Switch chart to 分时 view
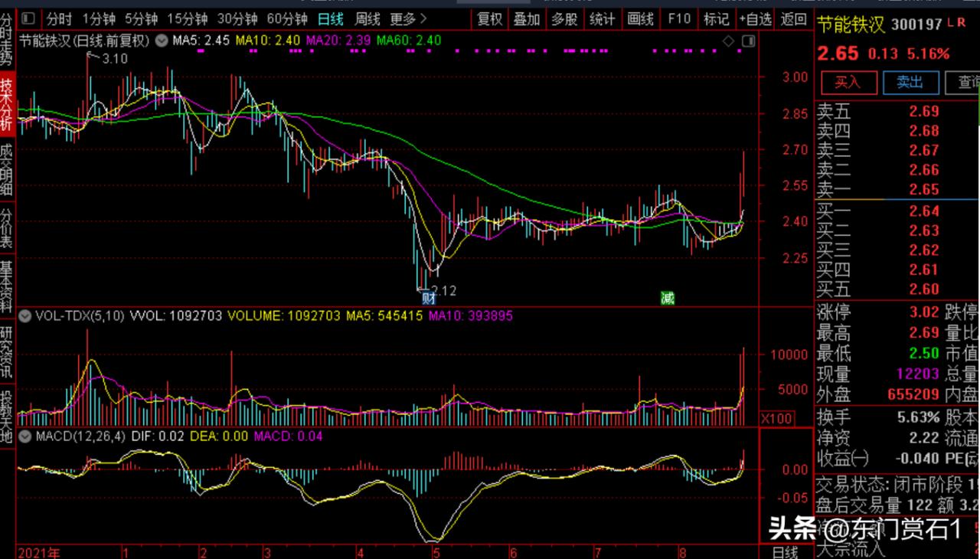The width and height of the screenshot is (980, 559). click(x=59, y=18)
